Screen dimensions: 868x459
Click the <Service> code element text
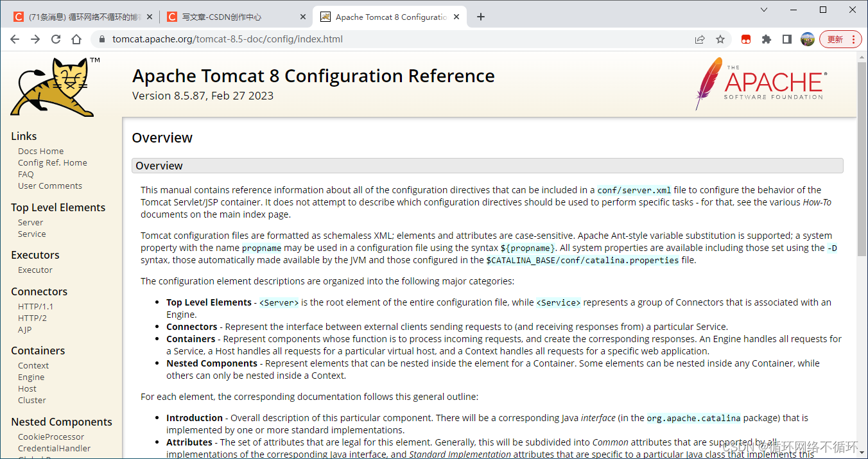pos(559,303)
